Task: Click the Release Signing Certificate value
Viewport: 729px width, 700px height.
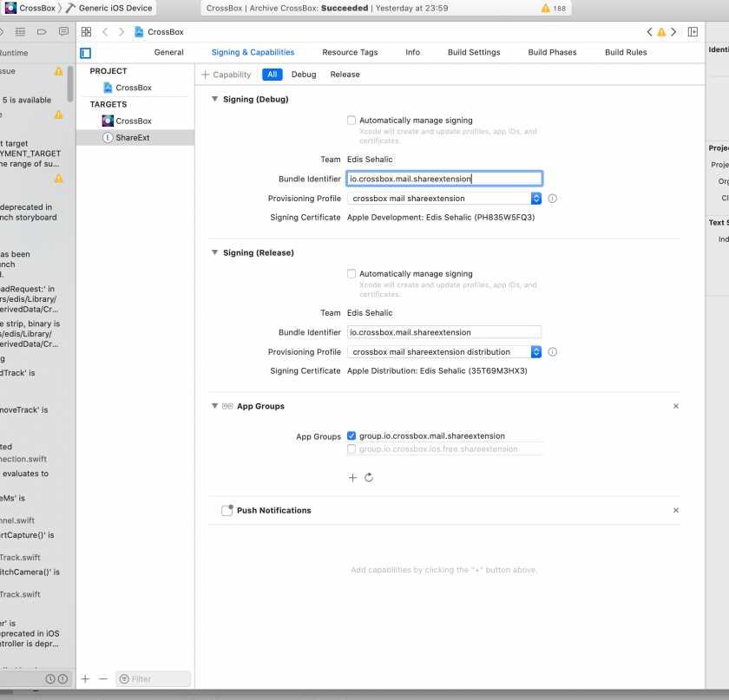Action: pyautogui.click(x=437, y=371)
